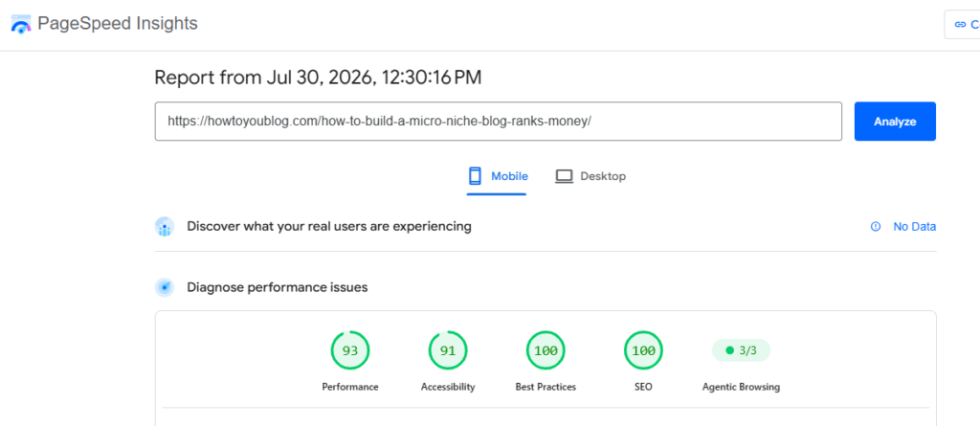Screen dimensions: 980x426
Task: Click the Performance score gauge 93
Action: [350, 350]
